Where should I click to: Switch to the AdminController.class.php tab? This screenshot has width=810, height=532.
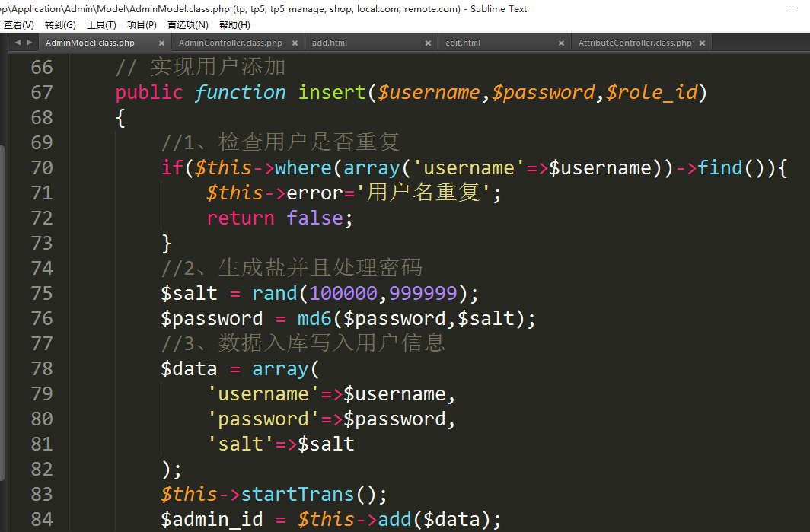(x=230, y=43)
